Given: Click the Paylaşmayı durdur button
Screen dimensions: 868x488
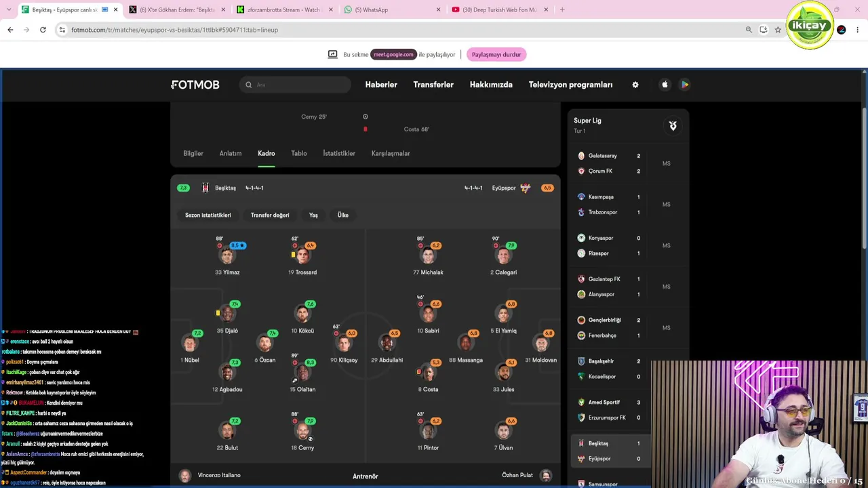Looking at the screenshot, I should 496,54.
